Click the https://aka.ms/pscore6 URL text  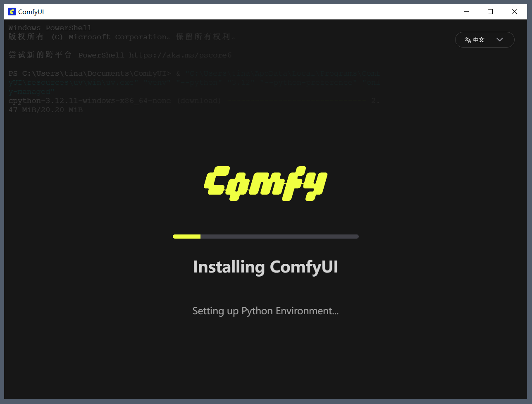180,55
